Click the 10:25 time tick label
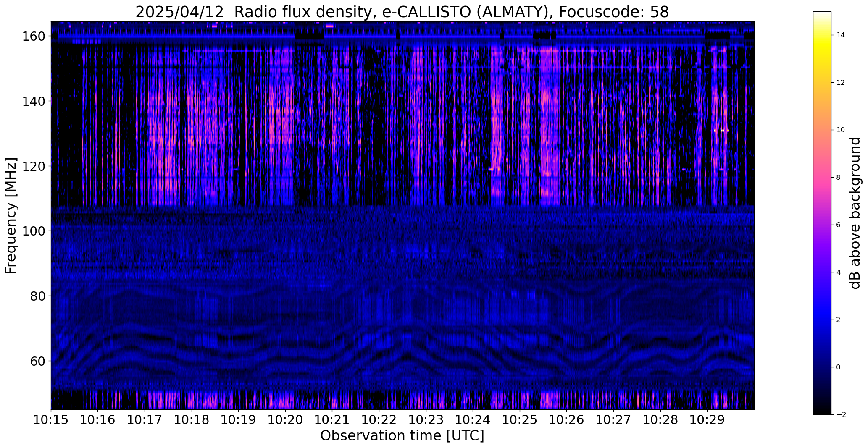This screenshot has height=448, width=868. [520, 420]
